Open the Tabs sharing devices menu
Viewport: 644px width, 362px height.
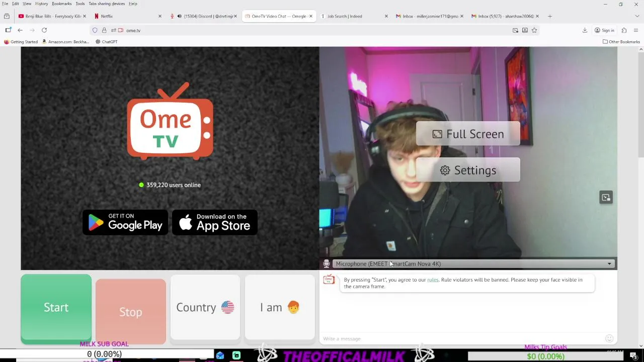click(107, 4)
